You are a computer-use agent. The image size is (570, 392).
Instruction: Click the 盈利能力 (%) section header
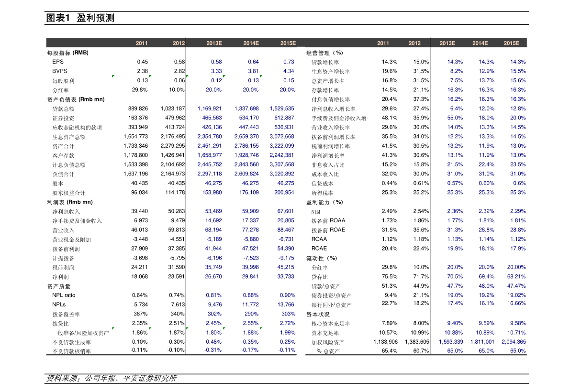coord(324,202)
